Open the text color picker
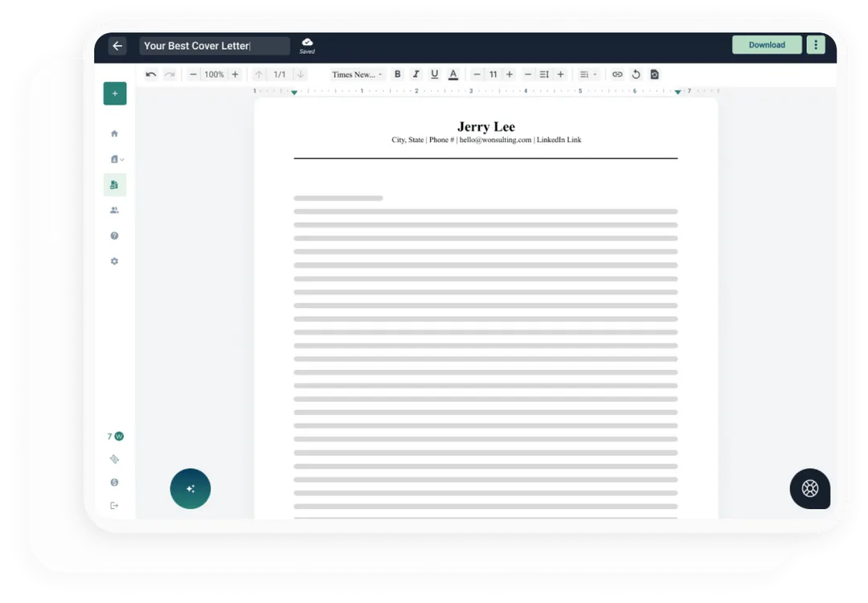 point(452,74)
